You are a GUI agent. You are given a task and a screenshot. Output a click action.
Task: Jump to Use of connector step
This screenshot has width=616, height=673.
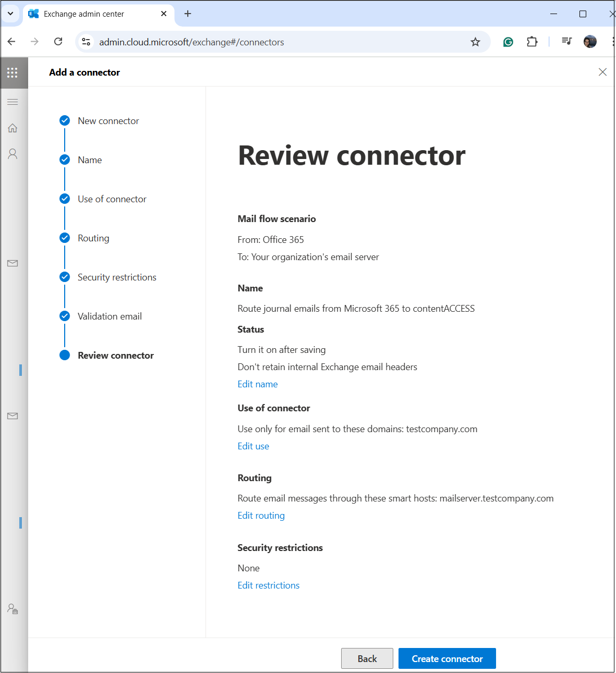click(x=112, y=199)
